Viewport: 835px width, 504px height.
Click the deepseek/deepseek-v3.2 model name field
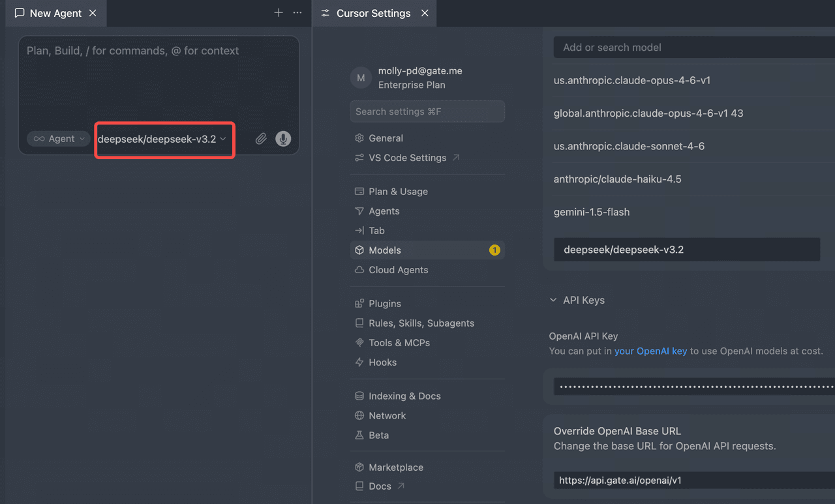pos(687,250)
